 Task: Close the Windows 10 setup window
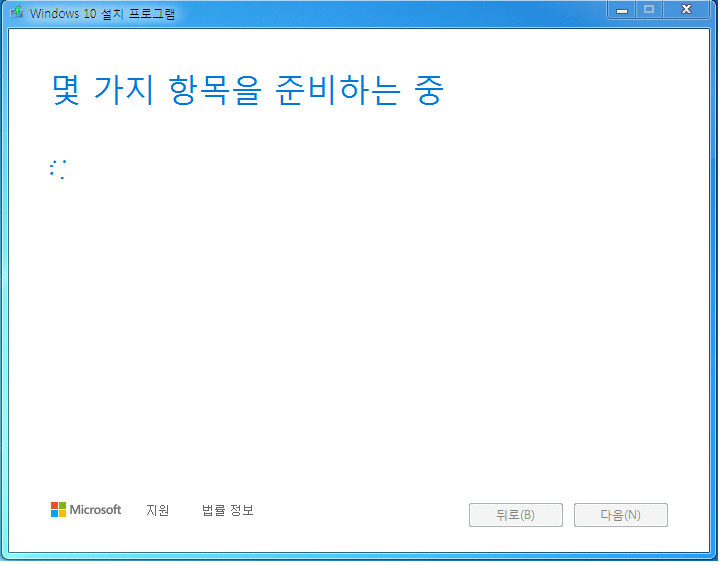coord(687,10)
